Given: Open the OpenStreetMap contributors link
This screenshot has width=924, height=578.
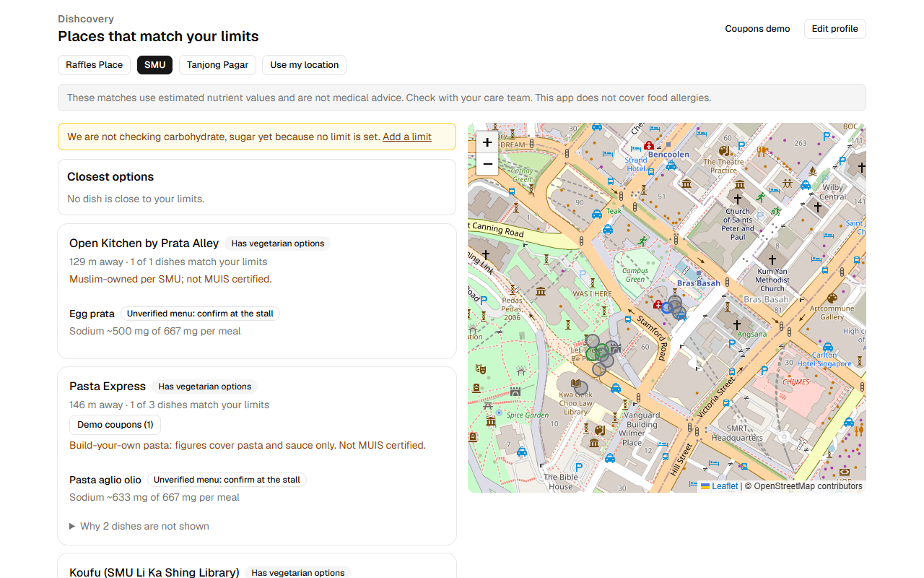Looking at the screenshot, I should click(808, 486).
